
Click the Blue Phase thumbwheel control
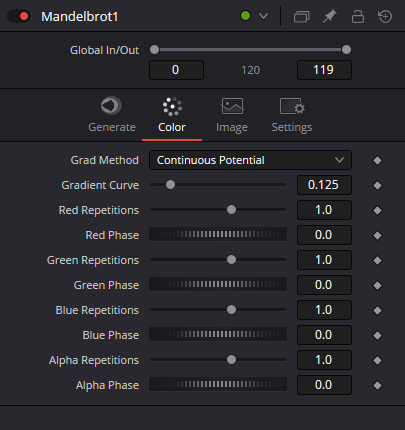218,334
